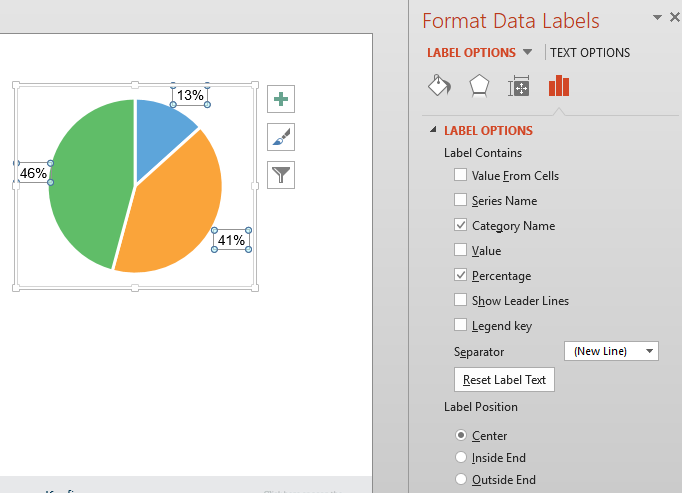Select the Inside End label position
Screen dimensions: 682x493
coord(461,457)
